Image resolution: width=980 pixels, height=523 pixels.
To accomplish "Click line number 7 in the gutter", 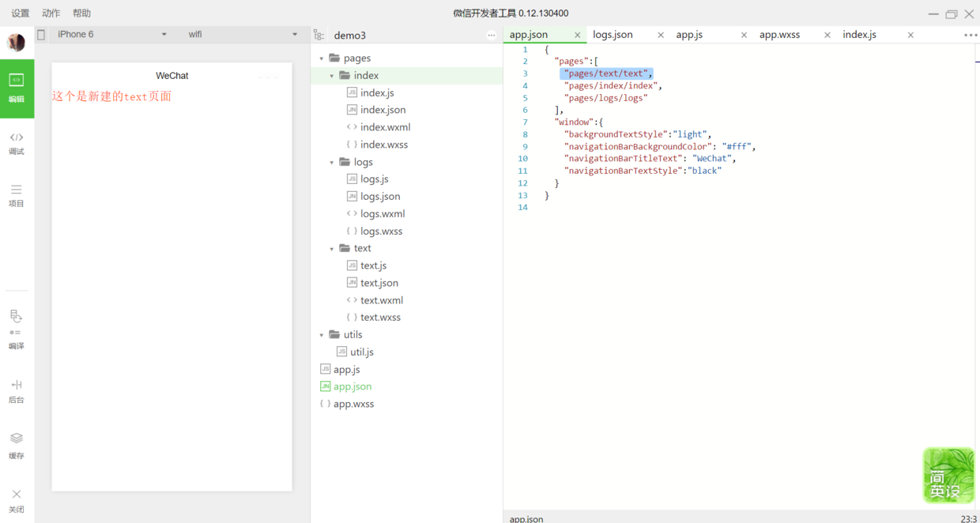I will [x=525, y=122].
